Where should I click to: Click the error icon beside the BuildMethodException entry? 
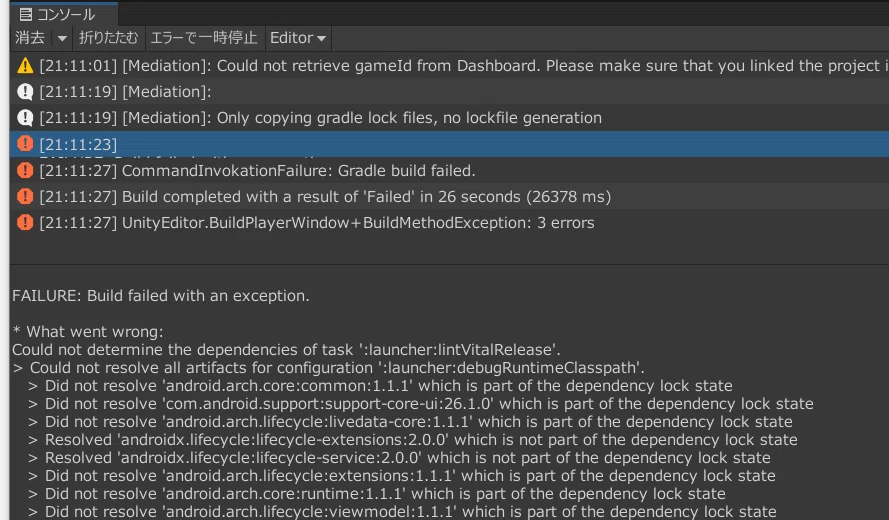pyautogui.click(x=25, y=222)
